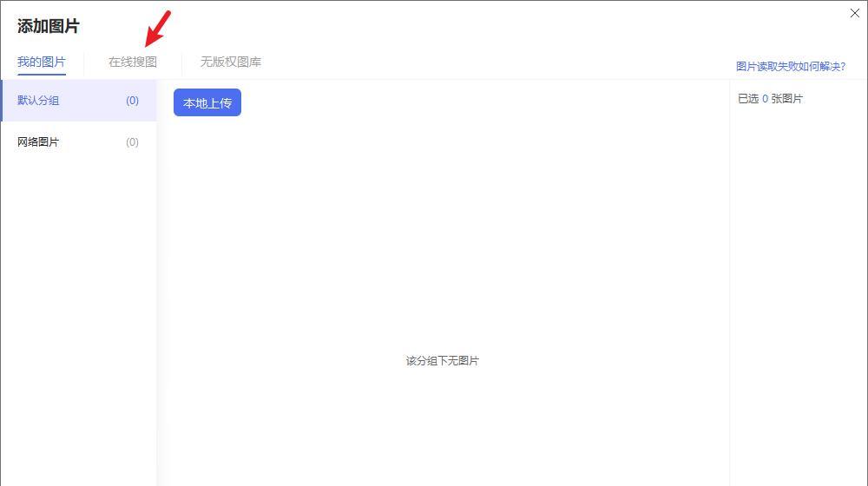
Task: Click the 已选 0 张图片 text
Action: pos(770,99)
